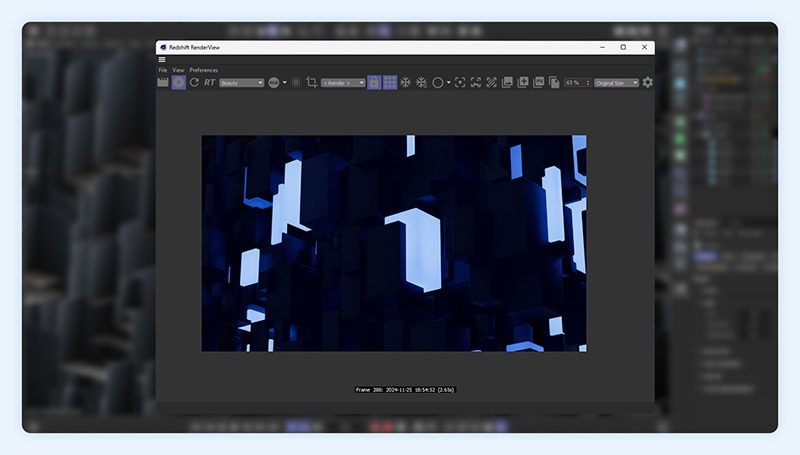Click the bucket grid icon
Image resolution: width=800 pixels, height=455 pixels.
pos(390,82)
